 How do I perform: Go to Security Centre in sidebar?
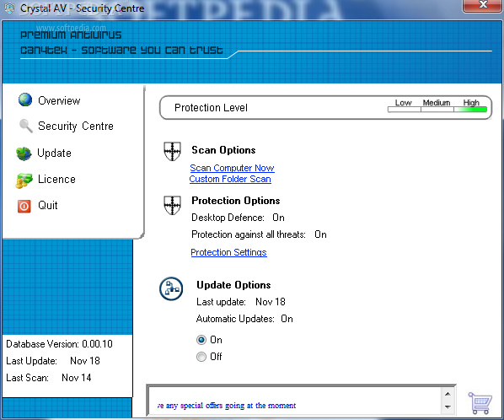click(76, 126)
